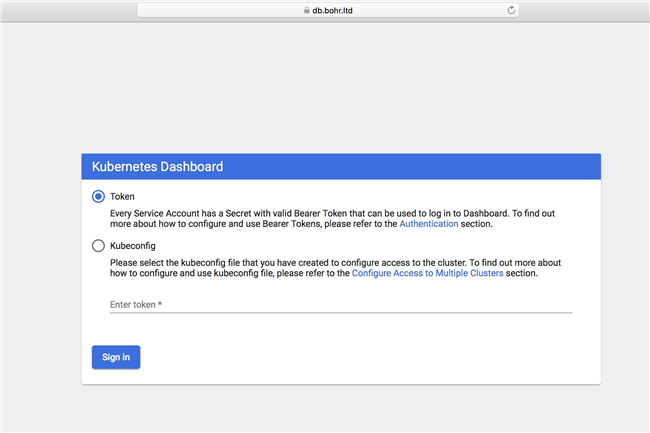The image size is (650, 433).
Task: Select the Kubeconfig radio button
Action: click(98, 246)
